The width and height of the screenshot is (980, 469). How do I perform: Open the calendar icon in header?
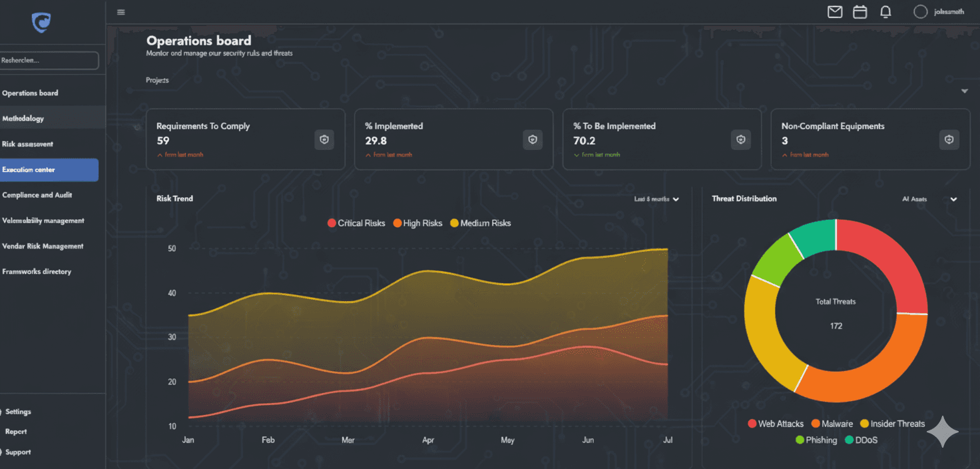pyautogui.click(x=860, y=12)
